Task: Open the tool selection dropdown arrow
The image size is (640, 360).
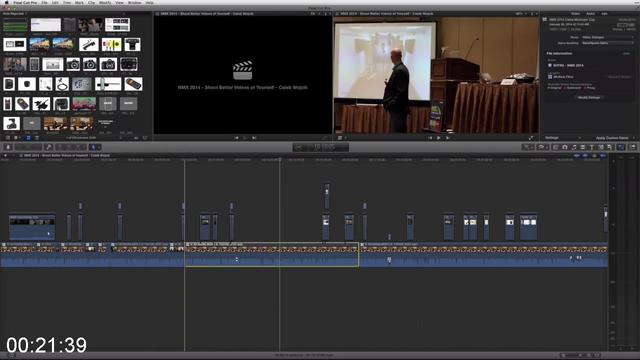Action: coord(98,147)
